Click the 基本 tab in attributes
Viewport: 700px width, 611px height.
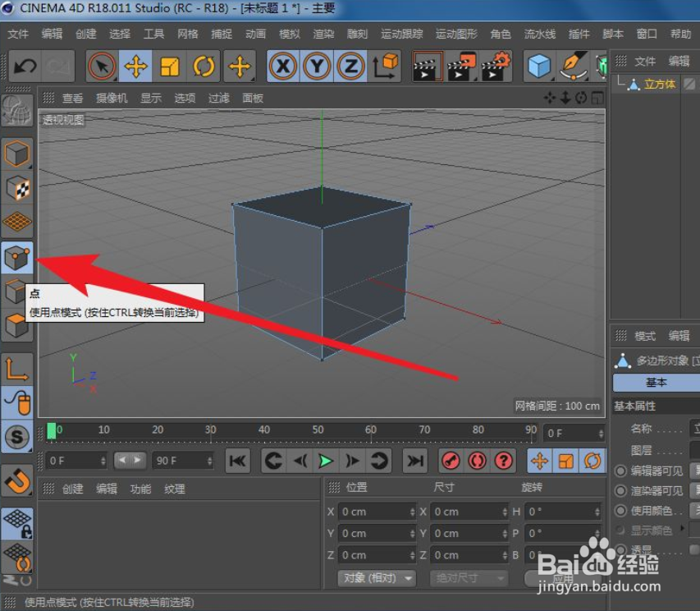tap(657, 383)
